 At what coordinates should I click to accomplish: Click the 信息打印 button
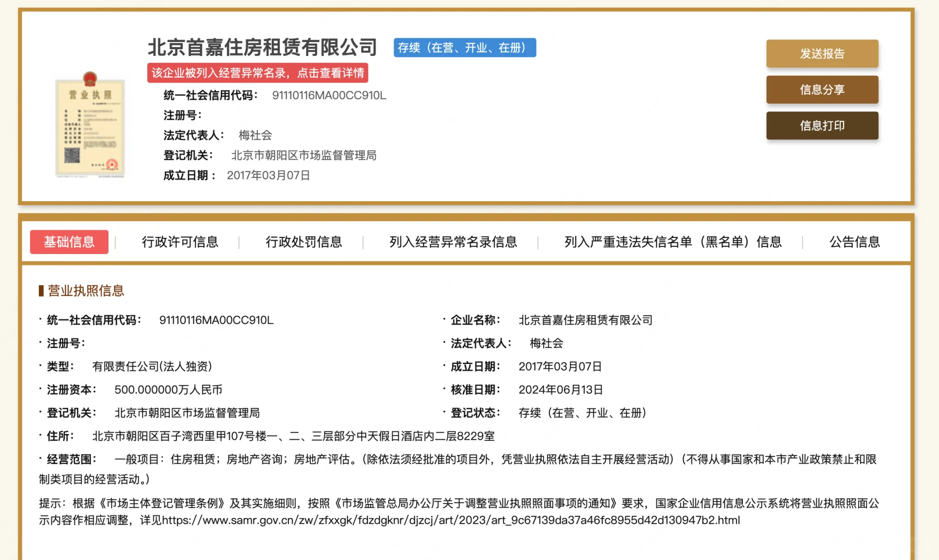pyautogui.click(x=822, y=125)
